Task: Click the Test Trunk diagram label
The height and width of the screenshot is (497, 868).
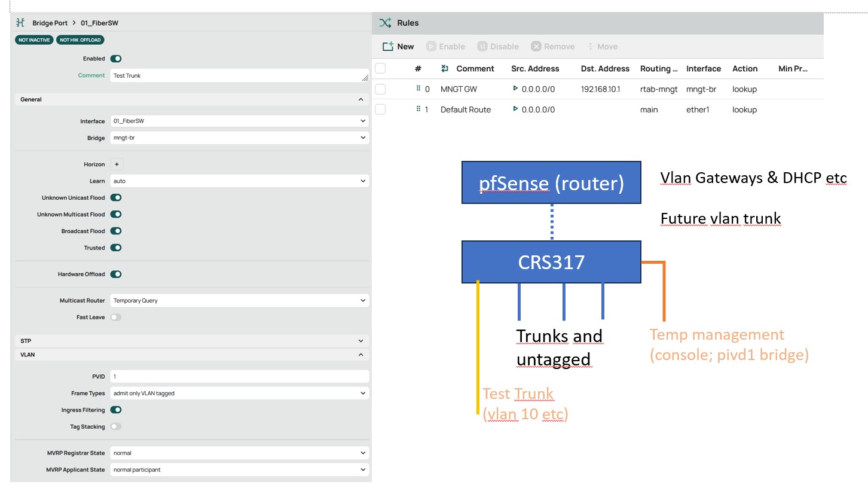Action: coord(525,404)
